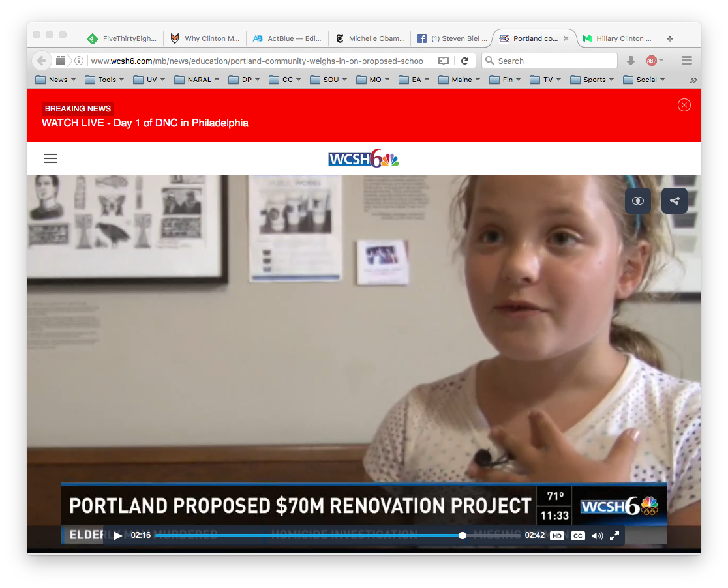Switch to the Why Clinton M... tab
Image resolution: width=728 pixels, height=588 pixels.
pos(205,38)
